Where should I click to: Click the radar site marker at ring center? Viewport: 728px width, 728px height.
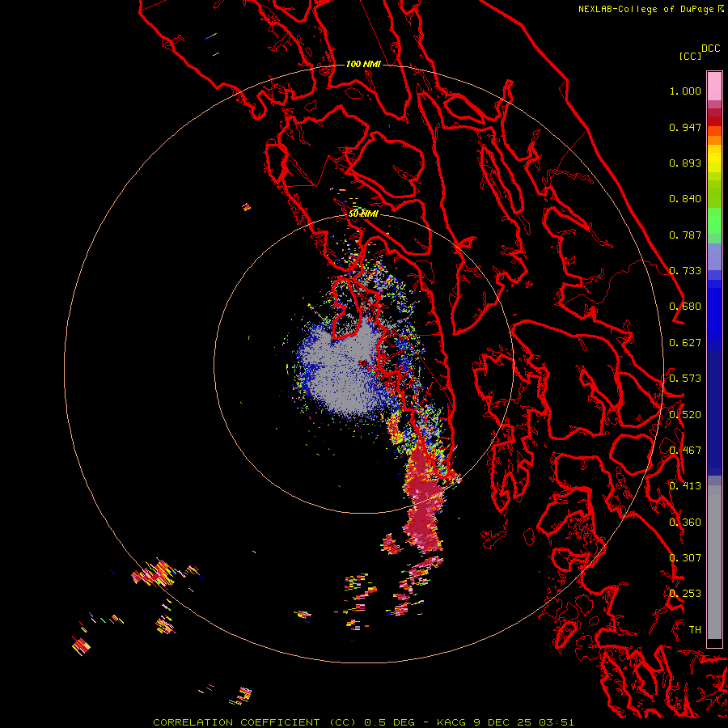point(363,363)
